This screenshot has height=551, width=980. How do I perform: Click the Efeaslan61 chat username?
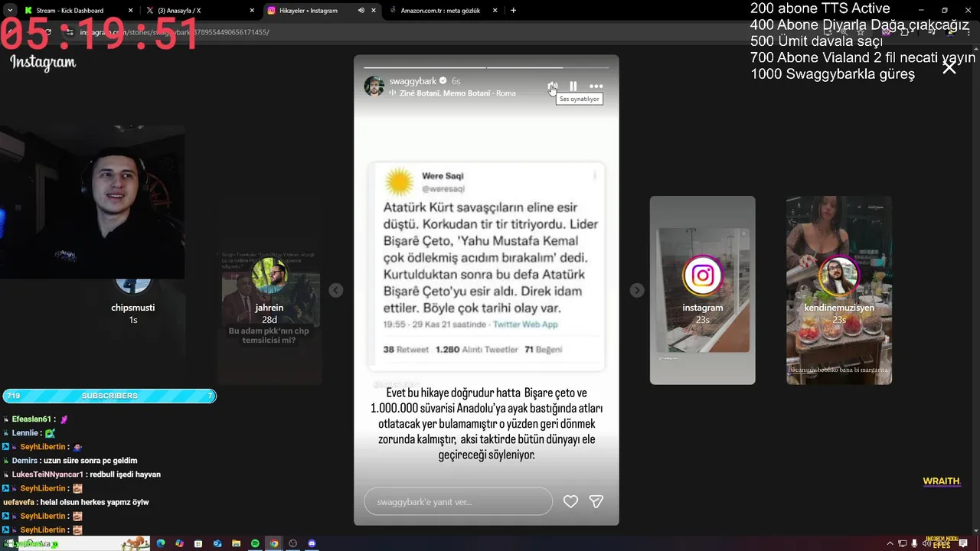pos(31,419)
